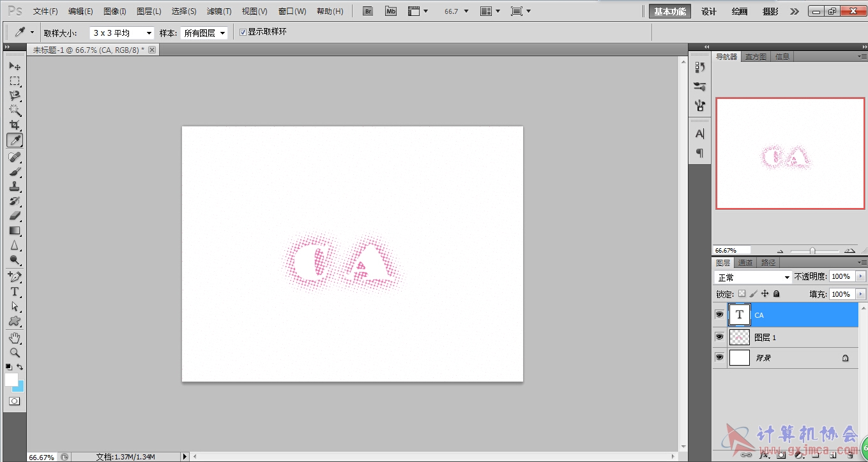Open the 取样大小 dropdown
This screenshot has width=868, height=462.
point(122,33)
